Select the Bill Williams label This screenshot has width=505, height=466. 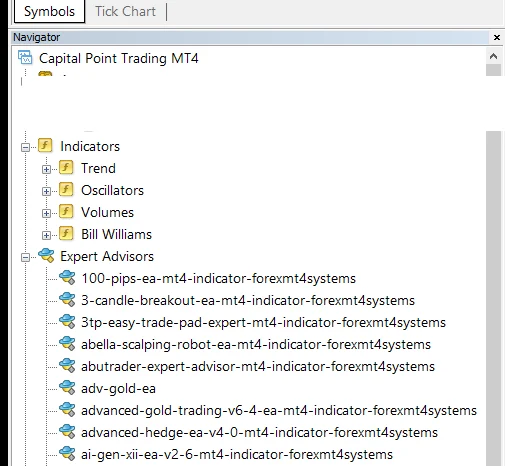[116, 234]
